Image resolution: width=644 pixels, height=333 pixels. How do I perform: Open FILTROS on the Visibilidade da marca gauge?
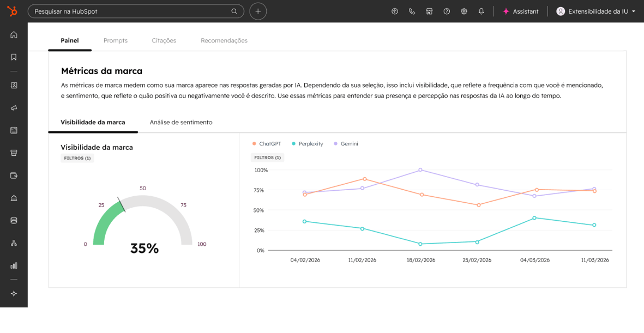pyautogui.click(x=76, y=158)
